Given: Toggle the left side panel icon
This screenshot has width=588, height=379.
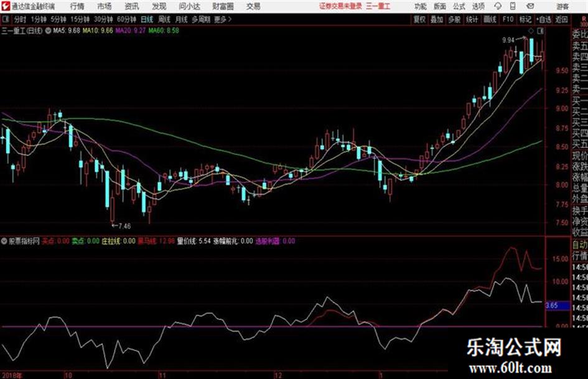Looking at the screenshot, I should (6, 19).
